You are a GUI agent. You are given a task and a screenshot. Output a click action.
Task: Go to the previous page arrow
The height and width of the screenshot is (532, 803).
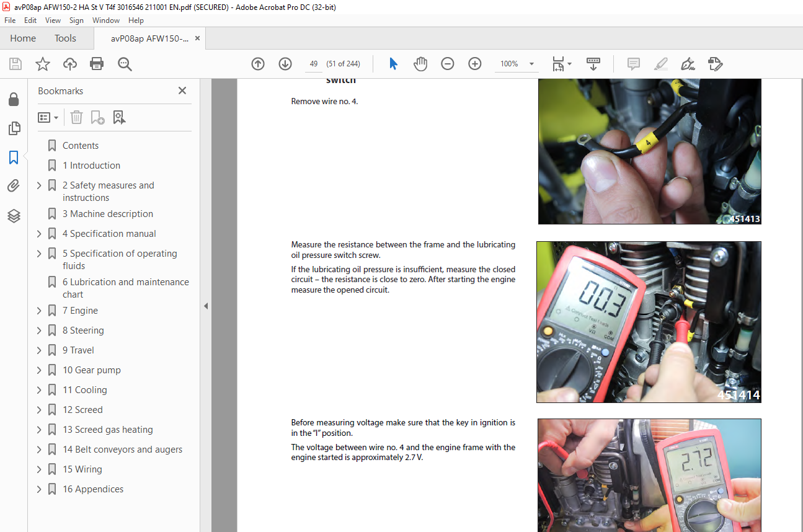(258, 64)
